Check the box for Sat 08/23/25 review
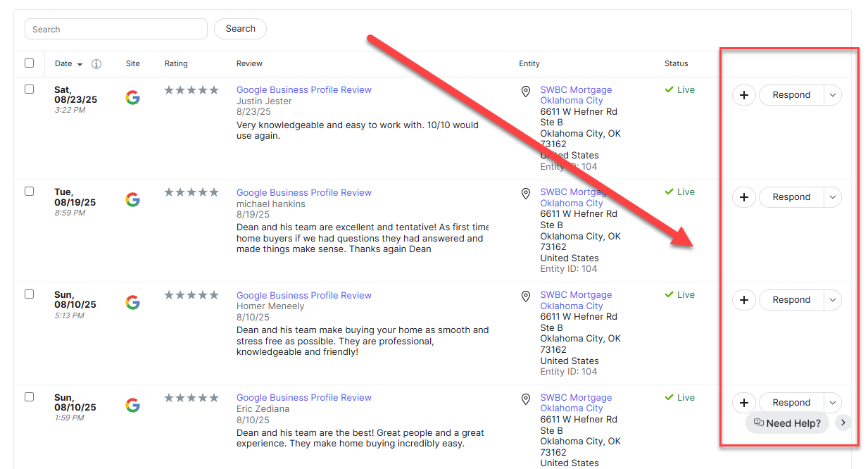Viewport: 868px width, 469px height. click(x=29, y=89)
